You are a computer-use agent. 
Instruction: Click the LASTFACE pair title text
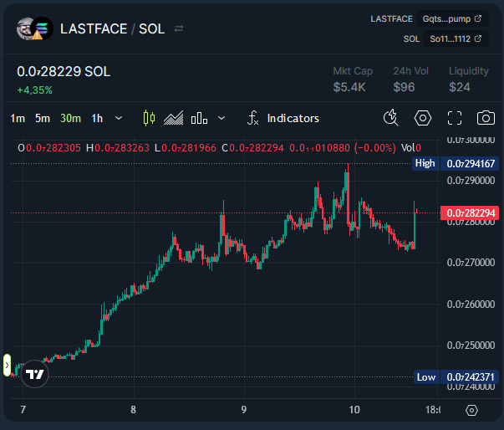94,29
